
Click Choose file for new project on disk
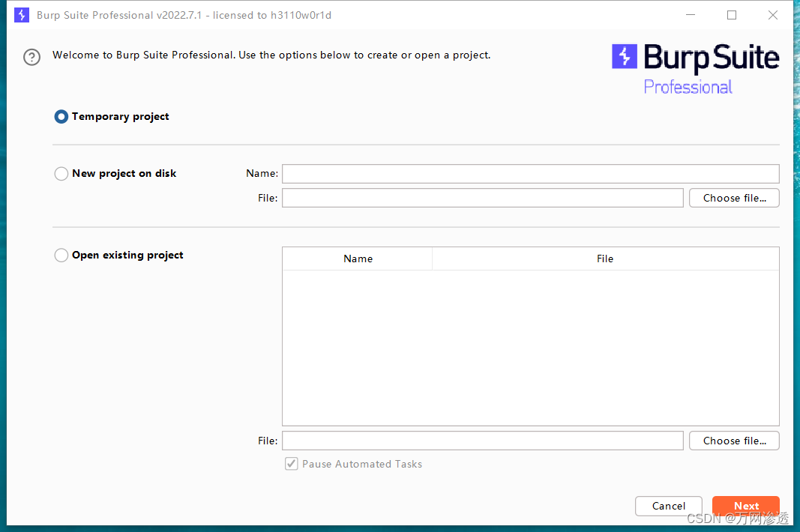[733, 198]
